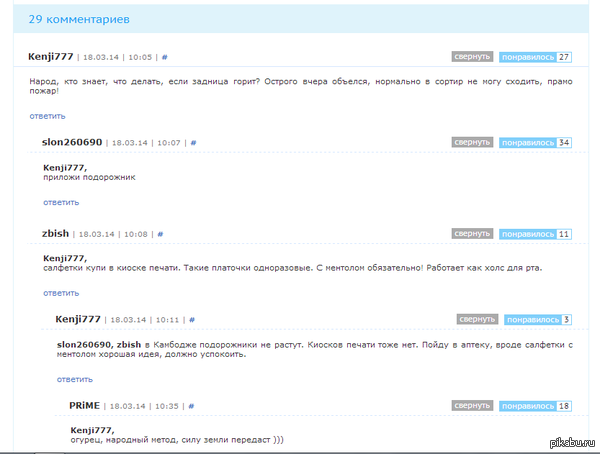The image size is (600, 454).
Task: Open the # permalink on zbish's comment
Action: click(160, 234)
